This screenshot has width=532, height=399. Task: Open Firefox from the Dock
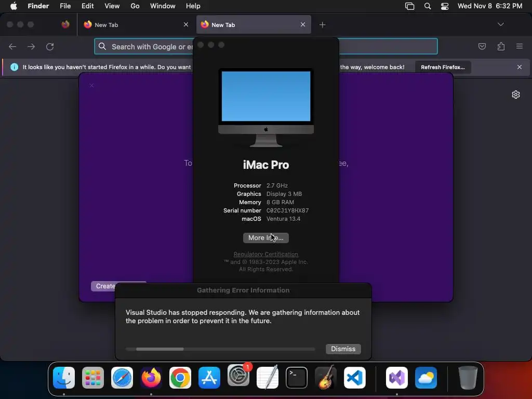(x=151, y=377)
